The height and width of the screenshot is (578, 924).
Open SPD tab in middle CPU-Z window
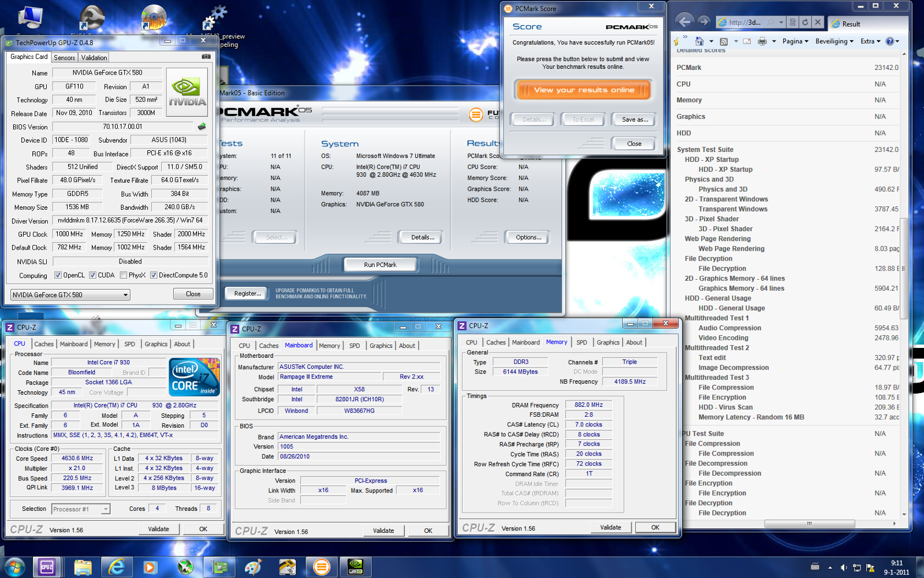tap(355, 346)
